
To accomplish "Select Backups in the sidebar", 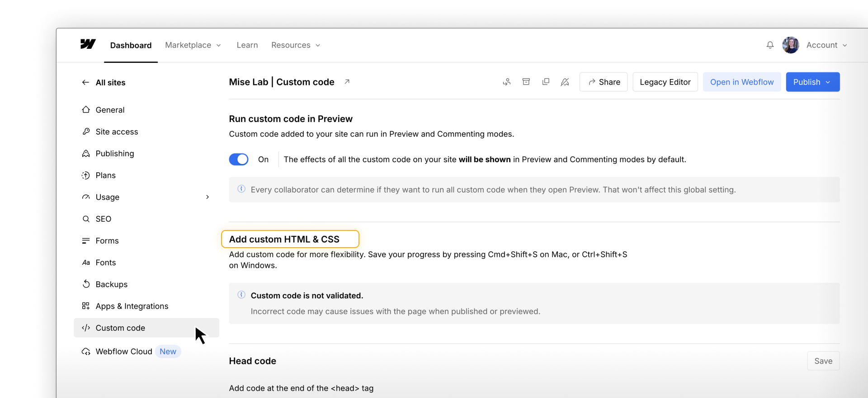I will (x=146, y=284).
